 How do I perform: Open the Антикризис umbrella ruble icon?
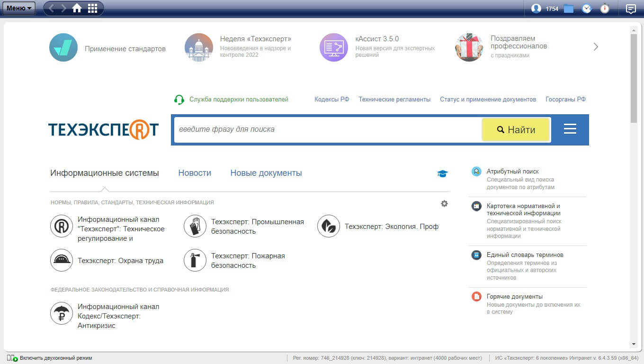point(62,313)
